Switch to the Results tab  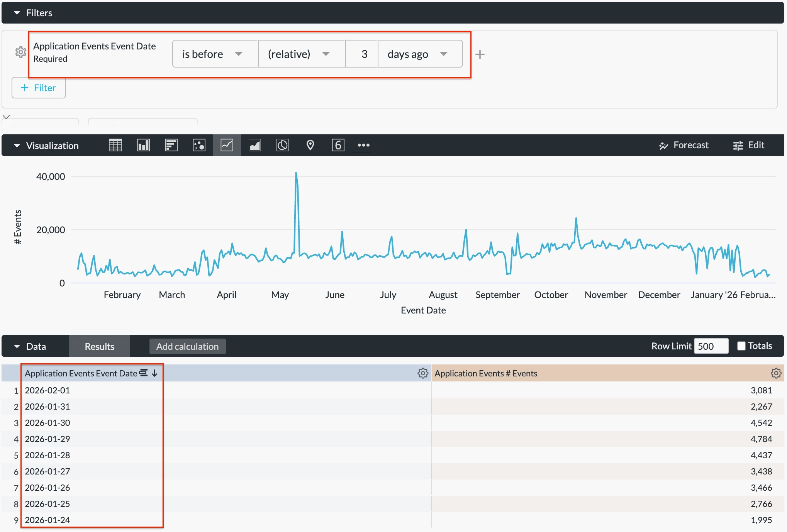click(100, 346)
